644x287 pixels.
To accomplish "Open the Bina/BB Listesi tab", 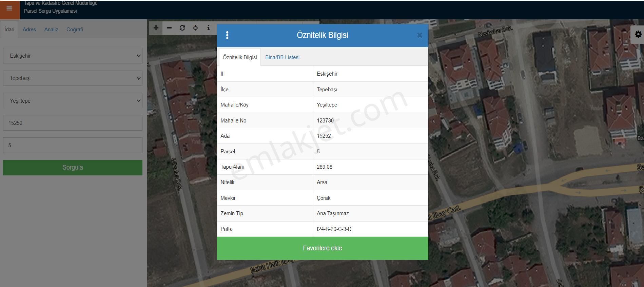I will [282, 57].
